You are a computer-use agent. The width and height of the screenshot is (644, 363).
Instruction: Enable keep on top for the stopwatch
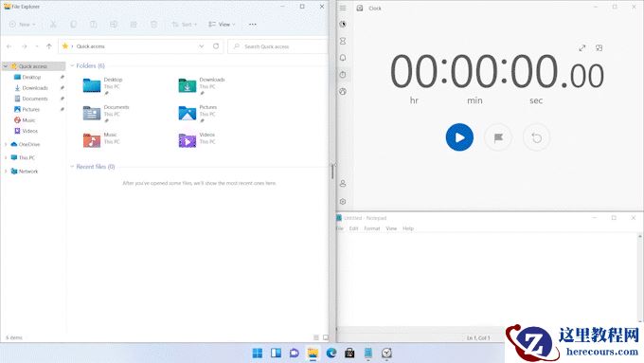tap(599, 48)
